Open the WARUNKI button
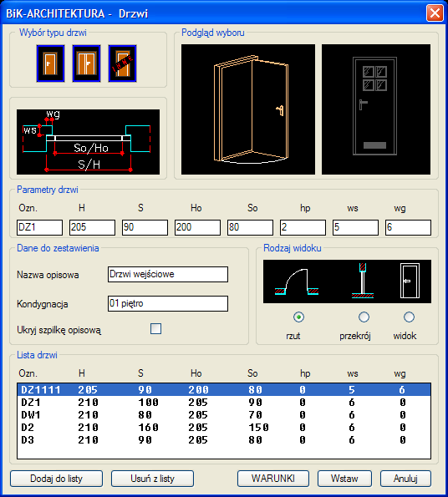The width and height of the screenshot is (448, 497). coord(273,479)
